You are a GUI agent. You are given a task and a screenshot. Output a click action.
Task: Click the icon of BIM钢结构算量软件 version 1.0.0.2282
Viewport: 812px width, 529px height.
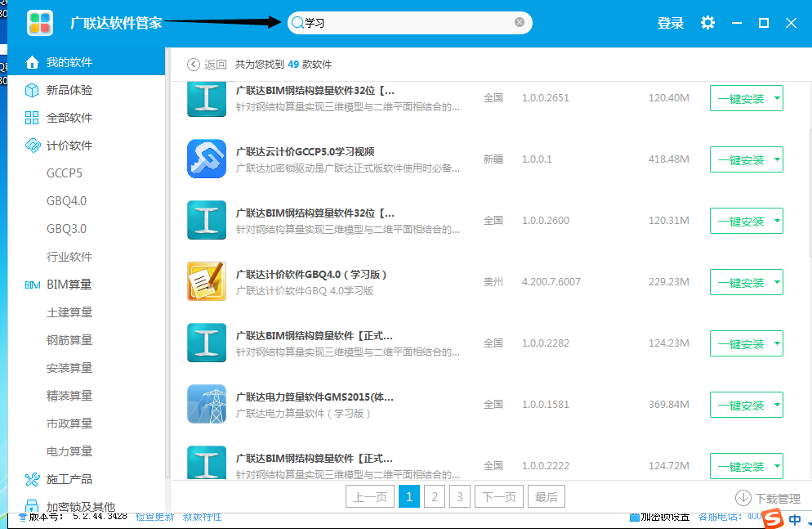(207, 343)
